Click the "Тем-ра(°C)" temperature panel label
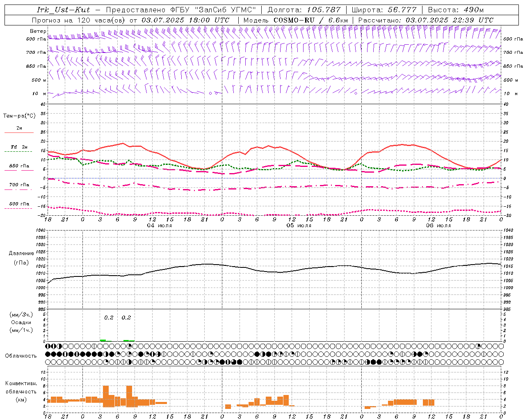The image size is (525, 420). pyautogui.click(x=19, y=116)
